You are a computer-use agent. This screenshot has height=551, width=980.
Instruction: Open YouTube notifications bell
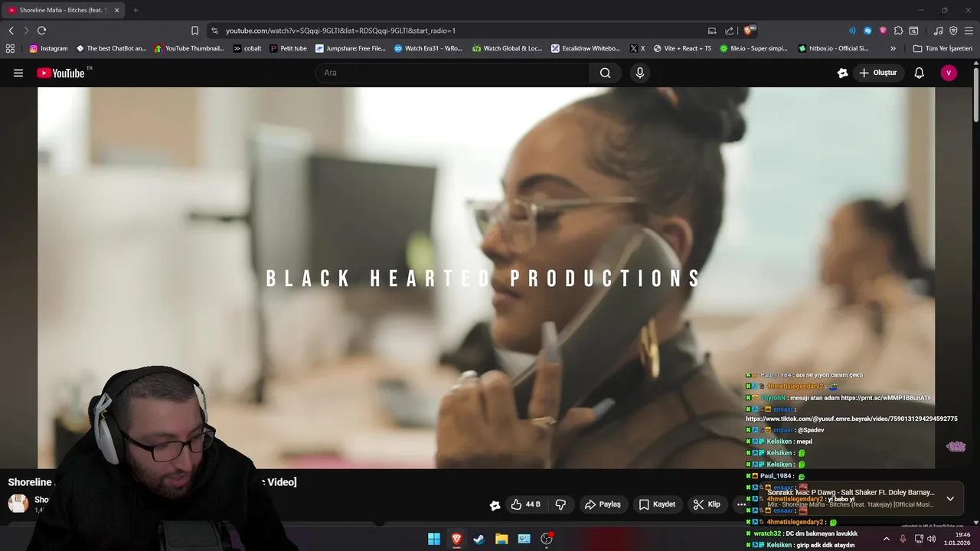point(920,73)
